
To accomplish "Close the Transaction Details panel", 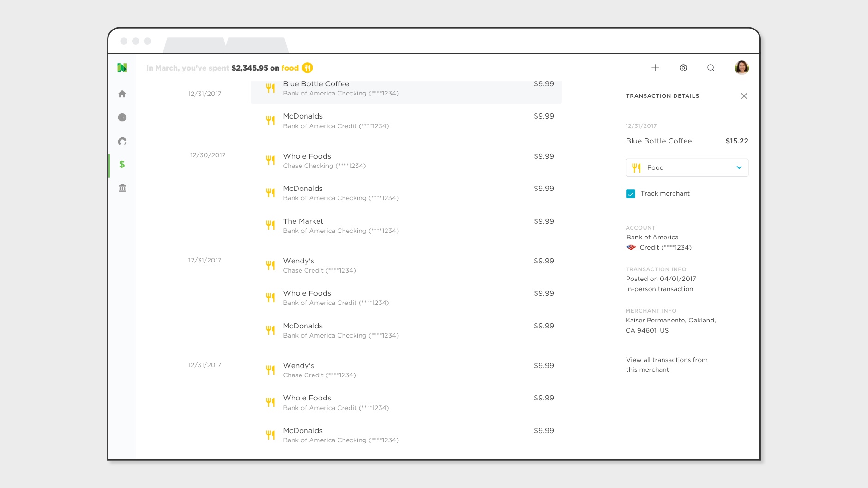I will pyautogui.click(x=744, y=96).
